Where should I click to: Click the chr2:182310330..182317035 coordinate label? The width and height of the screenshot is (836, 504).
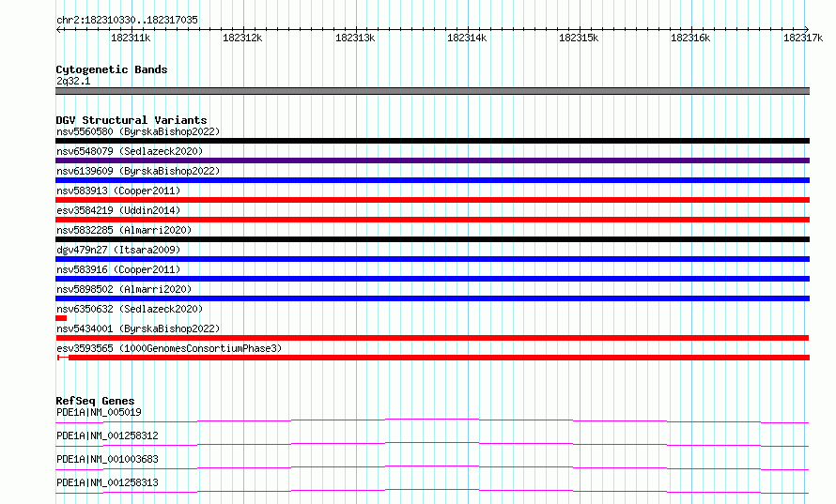(127, 20)
